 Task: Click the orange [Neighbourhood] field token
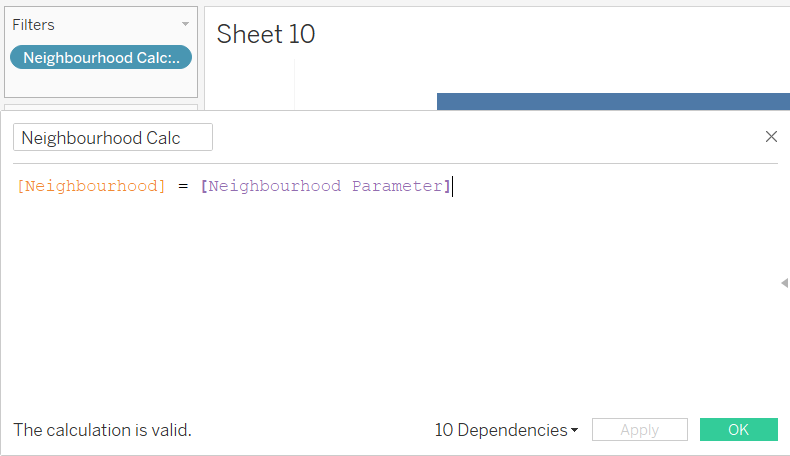[x=91, y=186]
